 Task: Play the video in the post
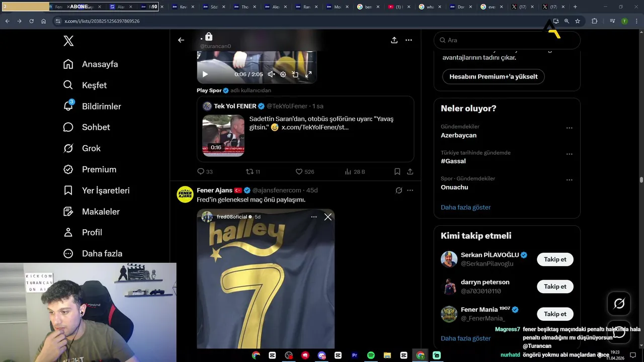click(205, 74)
